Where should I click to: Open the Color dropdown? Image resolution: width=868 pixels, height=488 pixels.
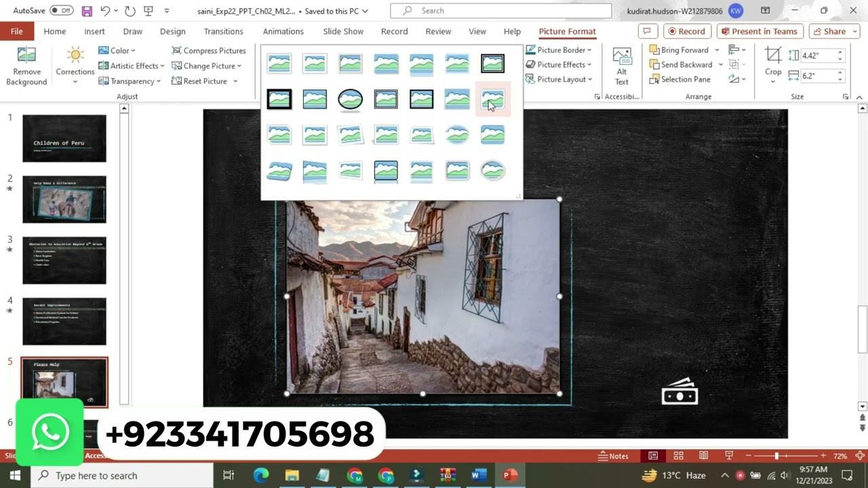(117, 51)
